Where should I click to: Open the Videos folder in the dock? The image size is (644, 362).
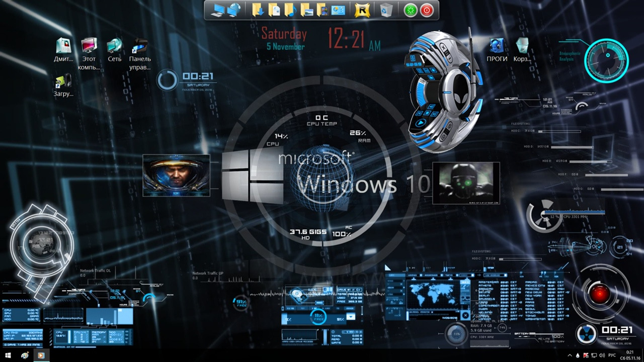(322, 10)
